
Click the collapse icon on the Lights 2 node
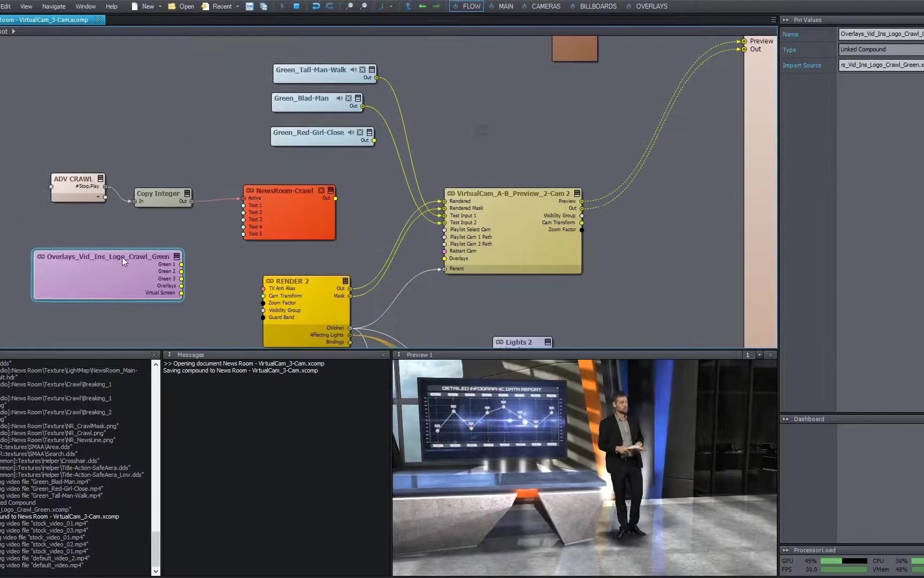click(x=548, y=342)
